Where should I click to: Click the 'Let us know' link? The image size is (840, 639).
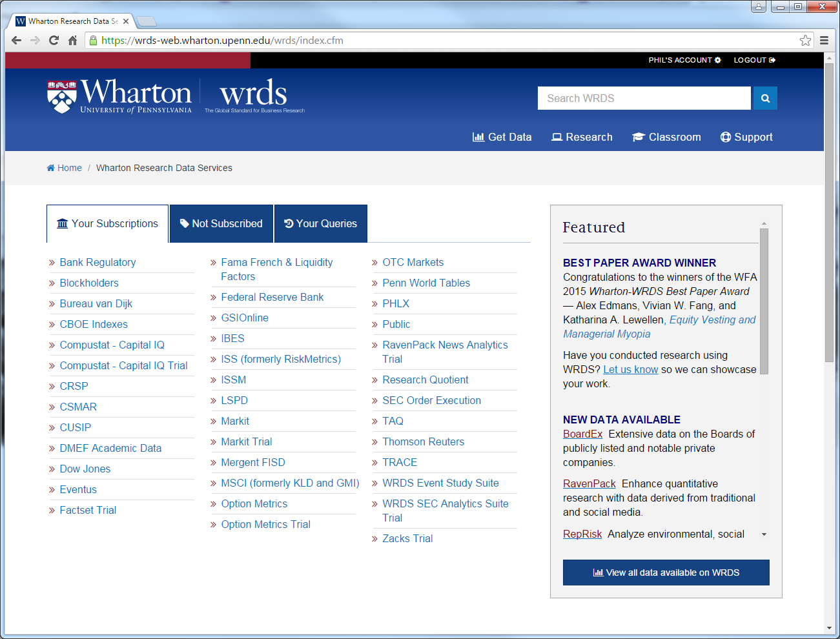pyautogui.click(x=630, y=369)
